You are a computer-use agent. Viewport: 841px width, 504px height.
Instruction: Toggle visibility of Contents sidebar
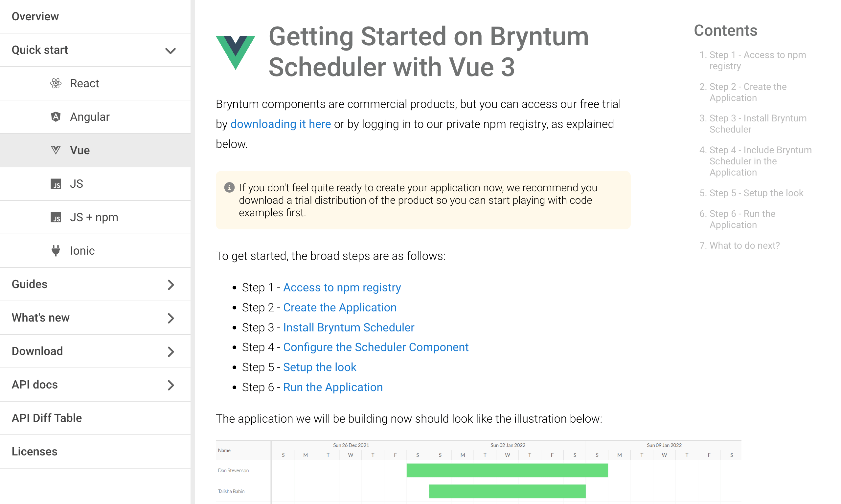click(x=726, y=30)
